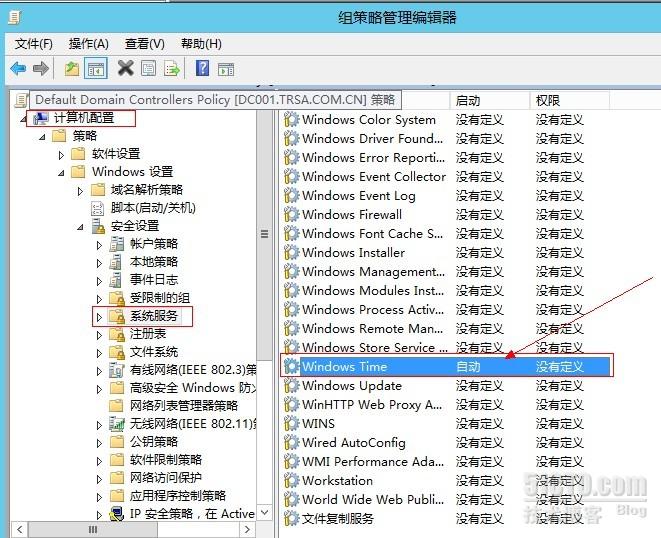Select the 文件系统 tree item
Viewport: 661px width, 538px height.
pyautogui.click(x=154, y=352)
